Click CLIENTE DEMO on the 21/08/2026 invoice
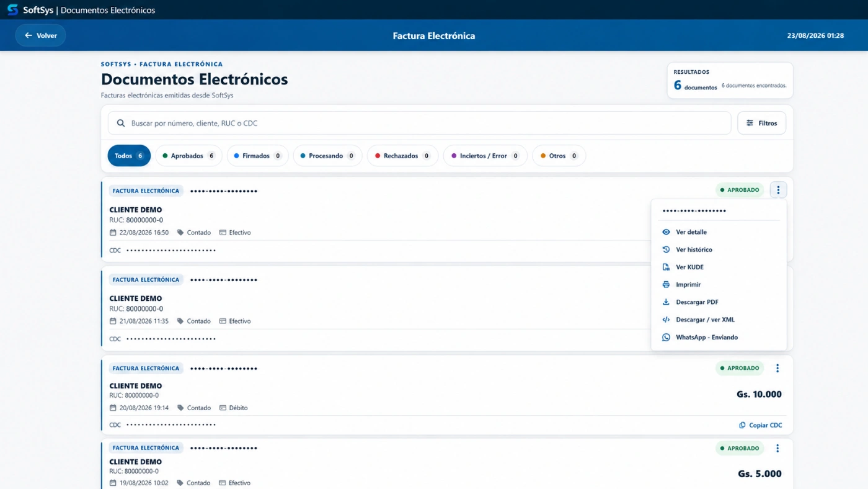868x489 pixels. [x=135, y=298]
